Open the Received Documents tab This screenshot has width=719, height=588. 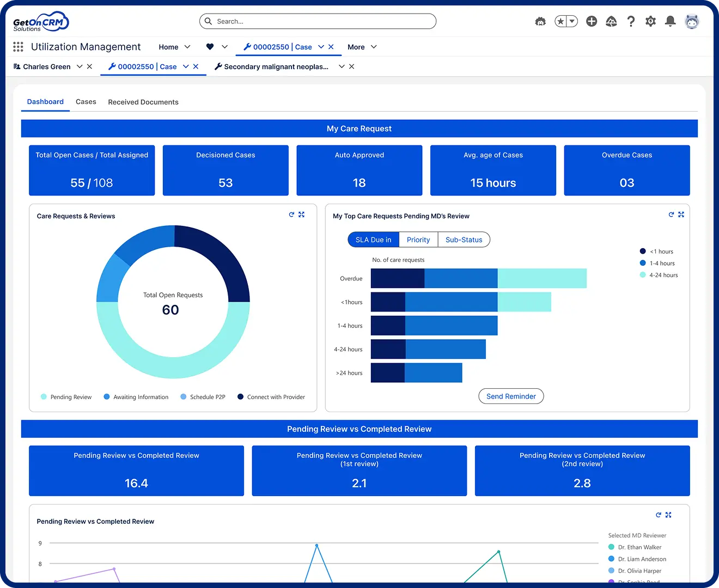pos(143,102)
